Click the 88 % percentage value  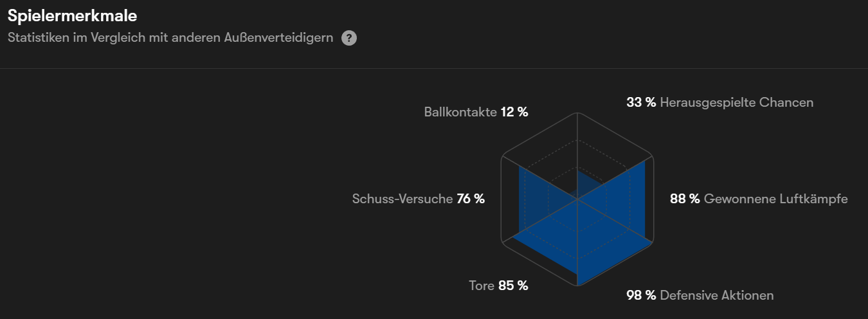click(x=685, y=199)
